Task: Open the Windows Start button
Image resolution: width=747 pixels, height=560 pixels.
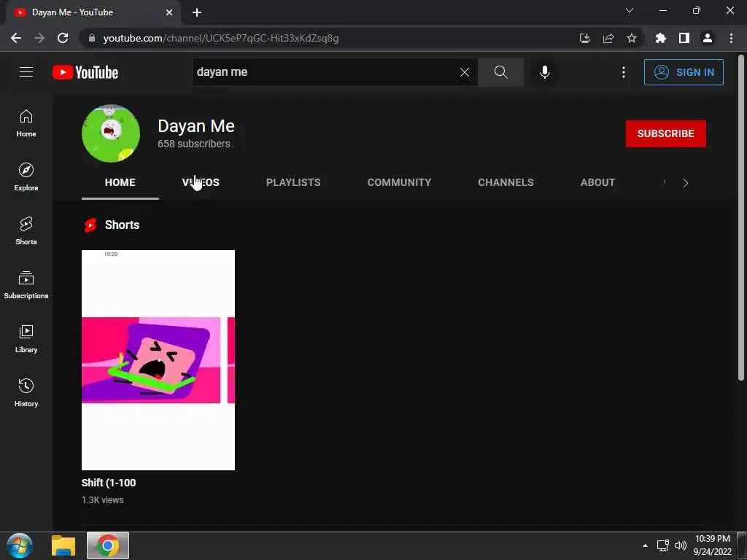Action: coord(20,545)
